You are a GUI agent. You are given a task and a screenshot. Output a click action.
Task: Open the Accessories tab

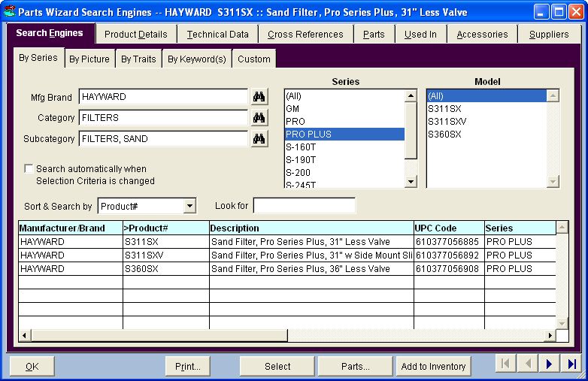(x=482, y=35)
